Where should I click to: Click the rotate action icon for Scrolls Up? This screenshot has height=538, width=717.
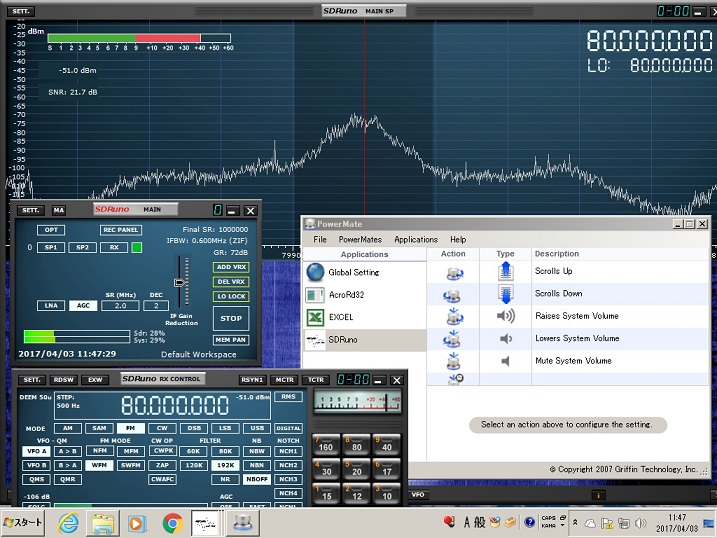454,273
